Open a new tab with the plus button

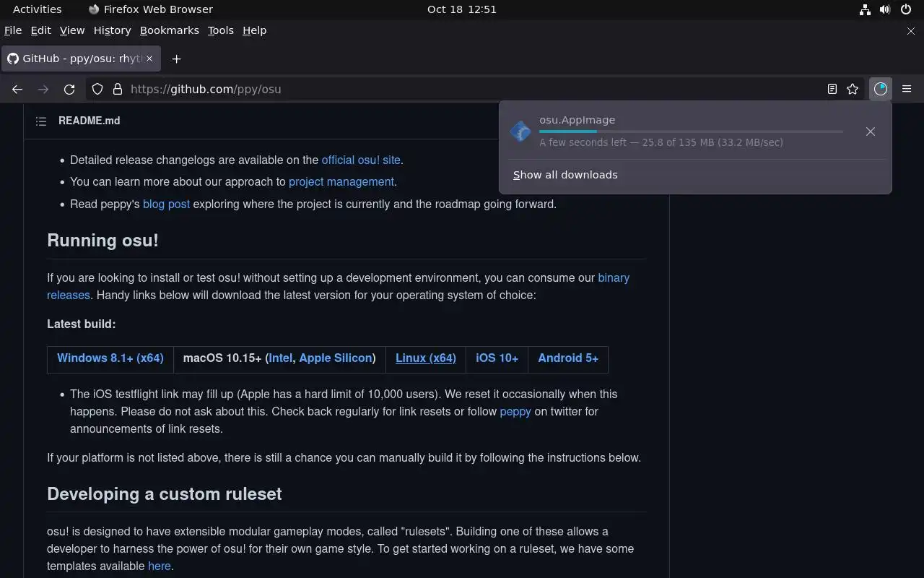coord(176,59)
